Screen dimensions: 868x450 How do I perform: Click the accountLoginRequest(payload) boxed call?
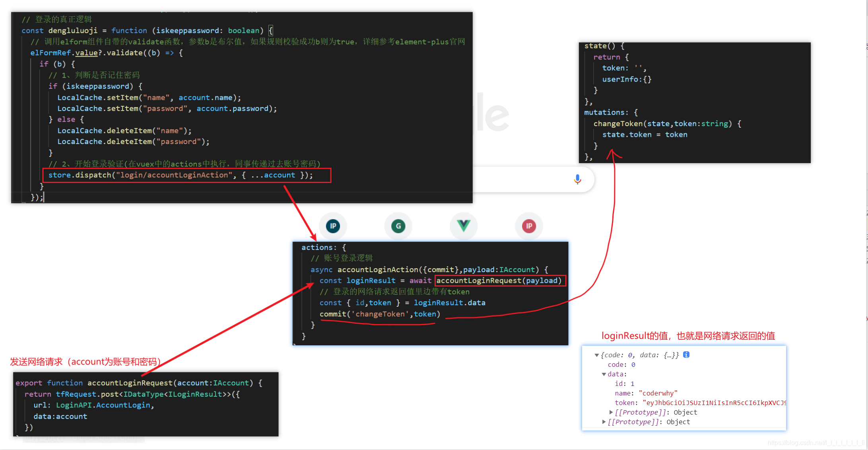click(x=499, y=281)
